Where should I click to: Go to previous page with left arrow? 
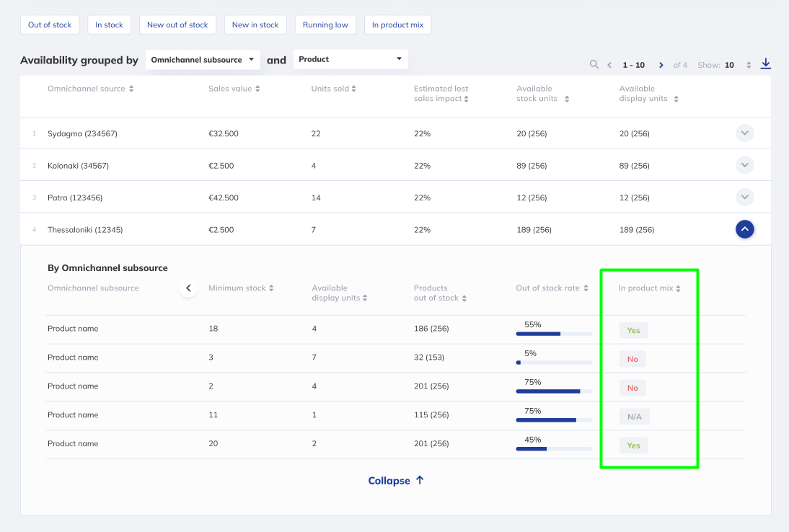609,65
